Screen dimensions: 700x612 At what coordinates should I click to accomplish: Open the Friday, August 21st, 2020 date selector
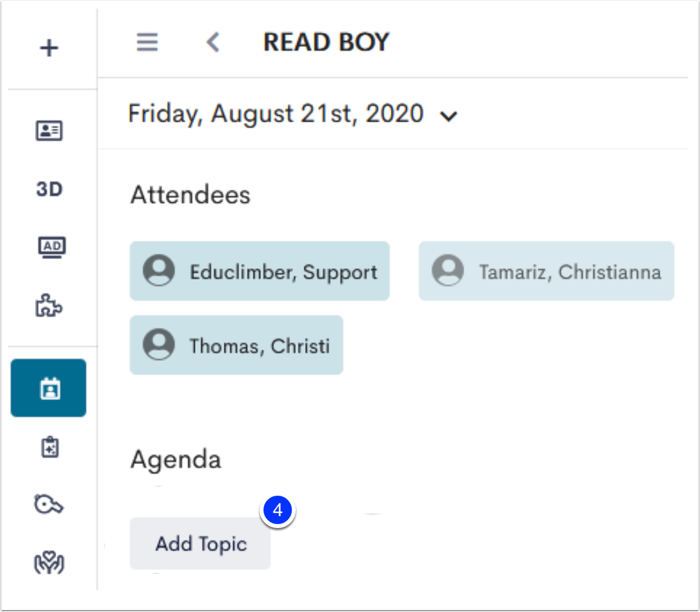coord(293,114)
